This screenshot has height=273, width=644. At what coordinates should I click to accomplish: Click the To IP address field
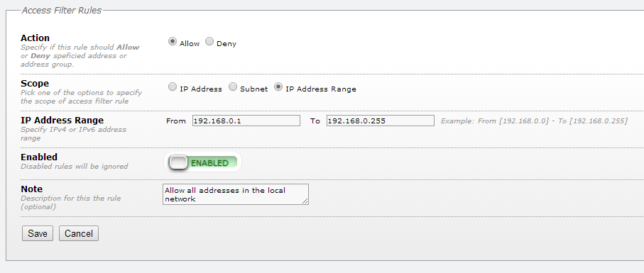coord(381,121)
